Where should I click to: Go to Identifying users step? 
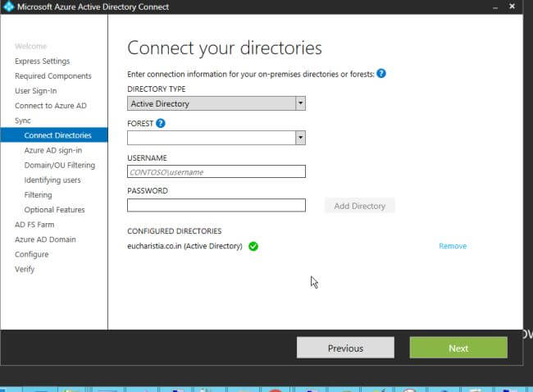point(52,180)
